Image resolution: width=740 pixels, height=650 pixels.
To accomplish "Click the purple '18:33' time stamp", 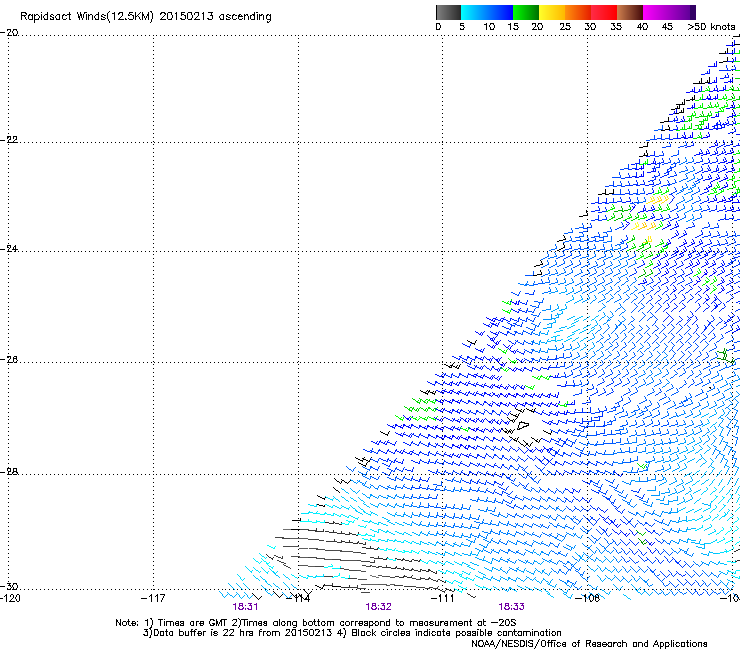I will click(x=512, y=607).
